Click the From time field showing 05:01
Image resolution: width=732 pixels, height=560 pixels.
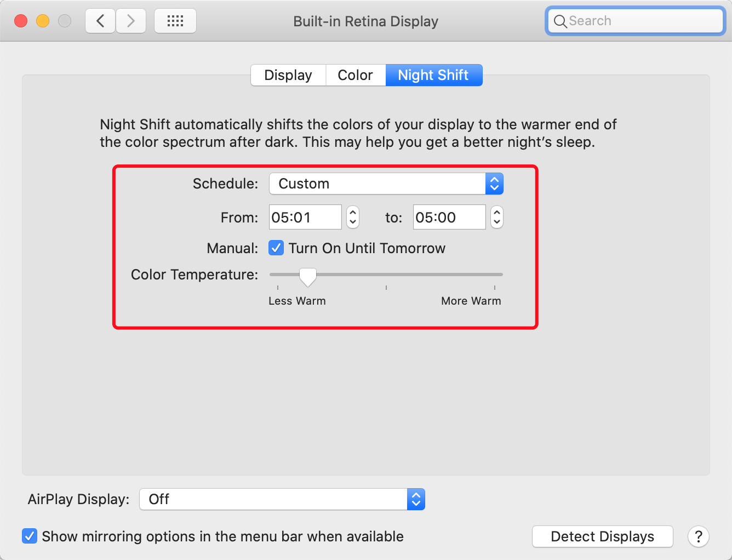305,218
